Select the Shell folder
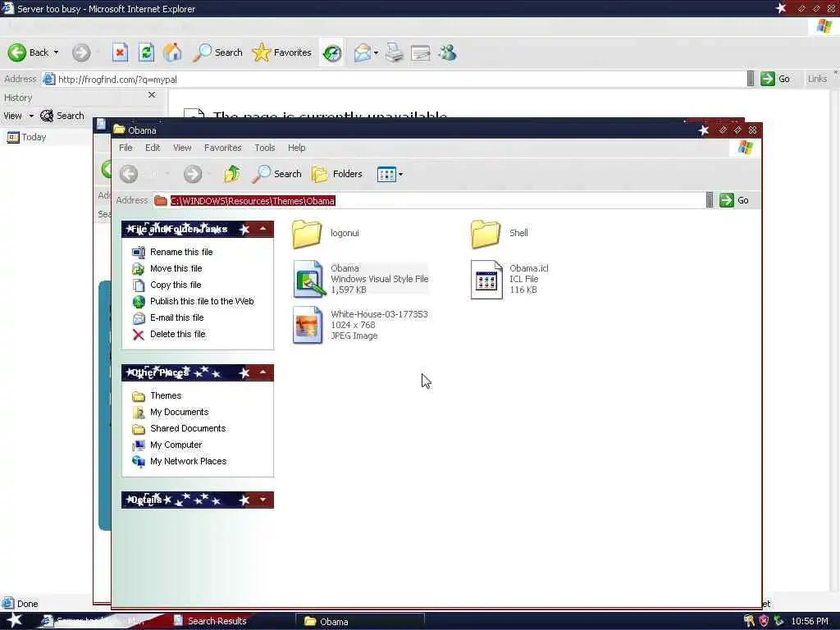The height and width of the screenshot is (630, 840). [x=500, y=234]
